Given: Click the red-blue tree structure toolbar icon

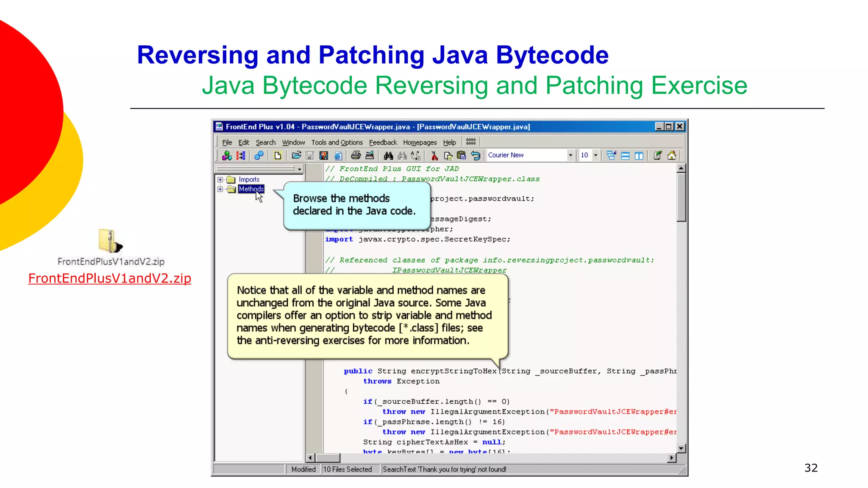Looking at the screenshot, I should [241, 155].
